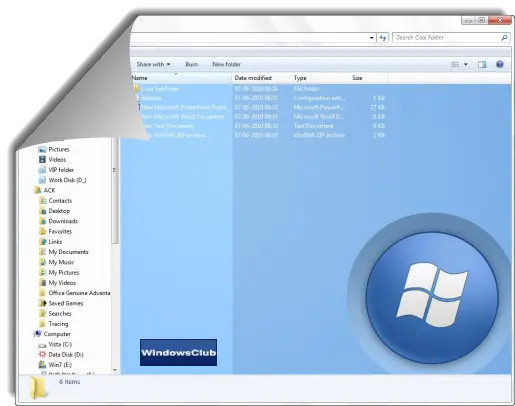Screen dimensions: 515x406
Task: Sort by the Type column header
Action: tap(321, 78)
